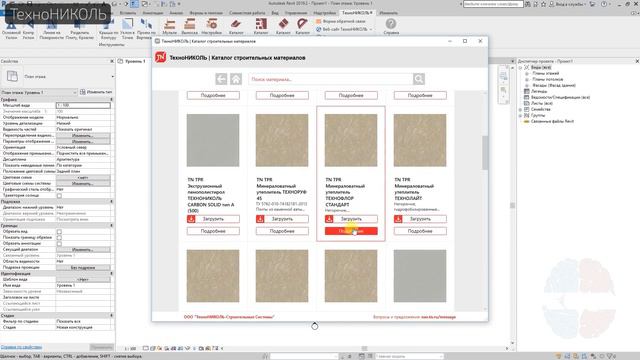
Task: Open the План этажа type selector dropdown
Action: point(112,77)
